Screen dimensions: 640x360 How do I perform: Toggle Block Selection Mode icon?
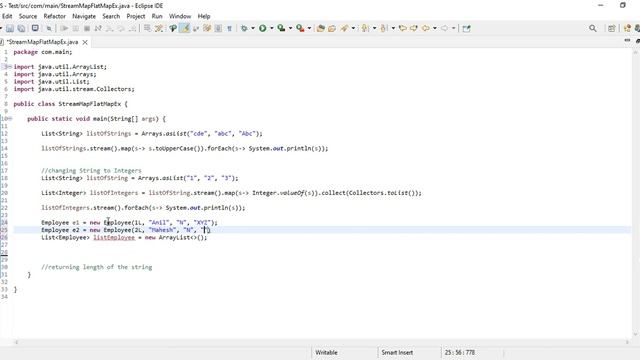(218, 28)
